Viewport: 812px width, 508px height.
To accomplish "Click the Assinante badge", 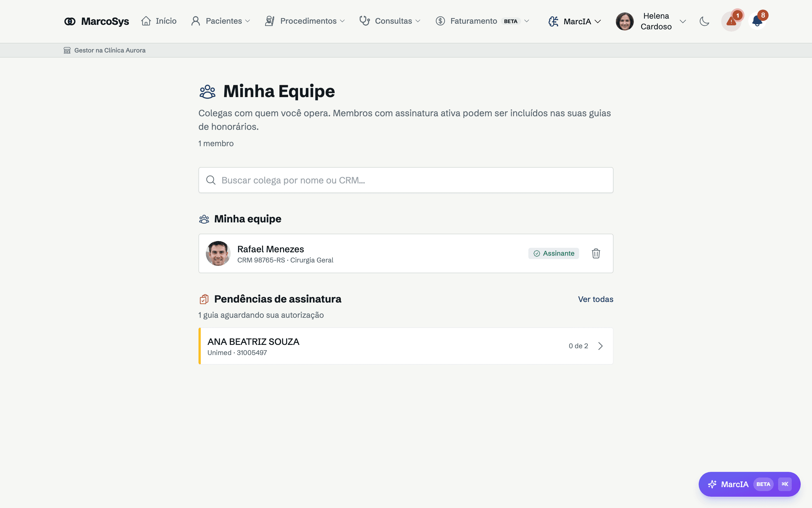I will click(554, 253).
